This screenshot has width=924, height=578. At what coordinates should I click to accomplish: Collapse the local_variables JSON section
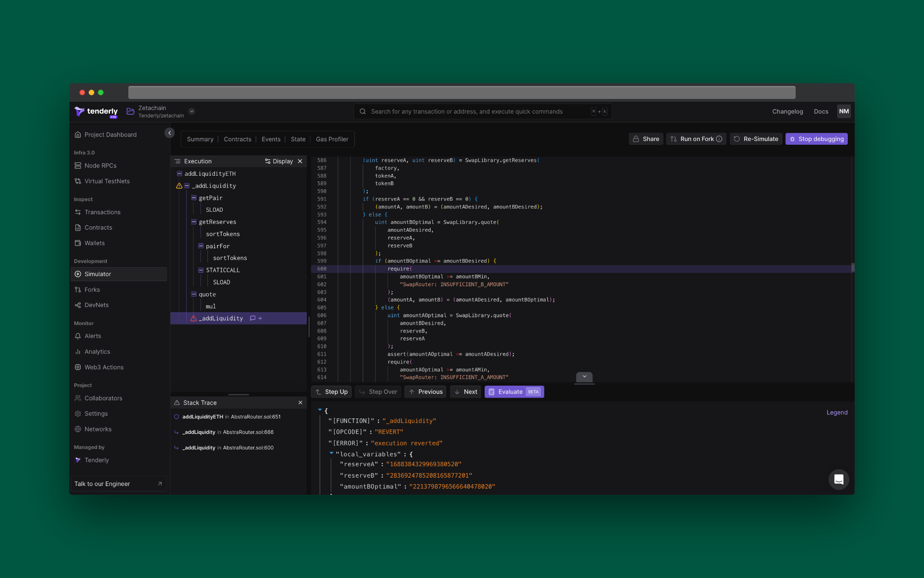331,454
